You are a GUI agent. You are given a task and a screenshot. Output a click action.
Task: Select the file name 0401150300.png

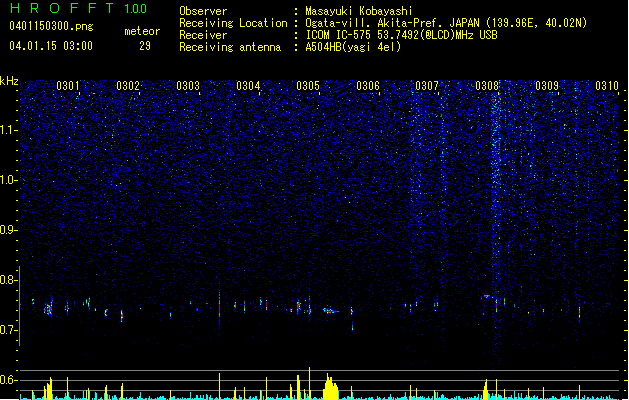[51, 26]
